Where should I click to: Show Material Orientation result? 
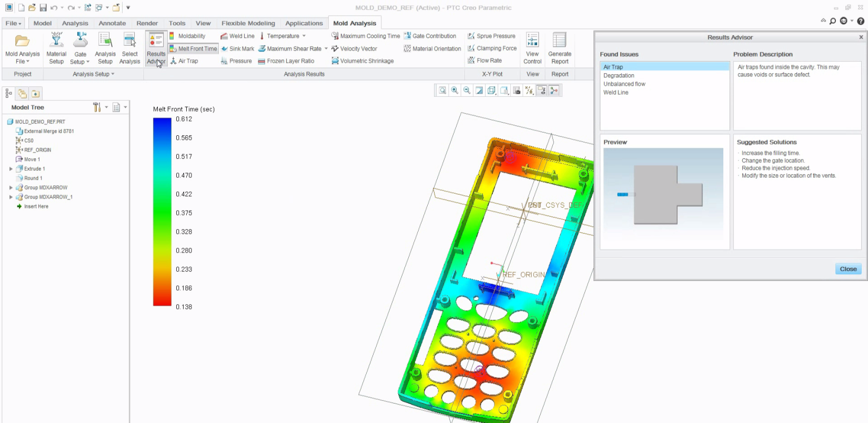(432, 48)
